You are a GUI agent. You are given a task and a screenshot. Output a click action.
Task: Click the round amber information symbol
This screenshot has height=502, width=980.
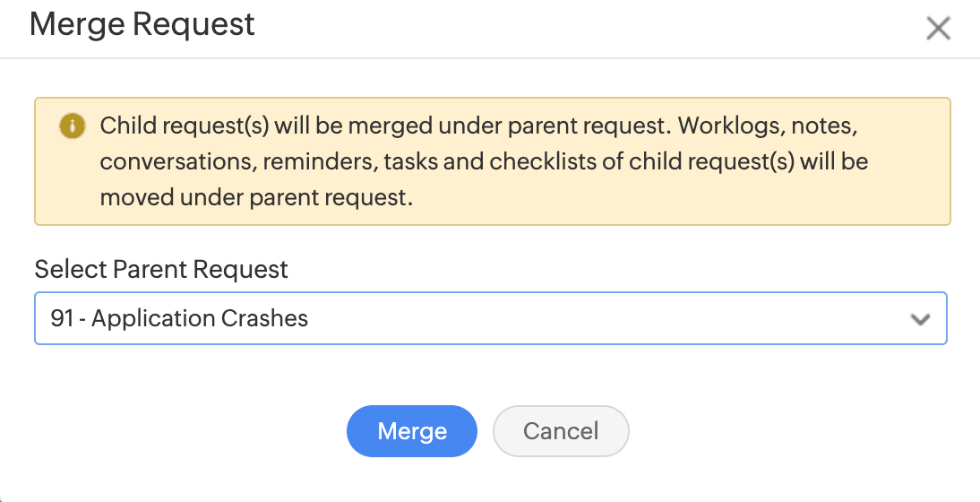[x=72, y=125]
